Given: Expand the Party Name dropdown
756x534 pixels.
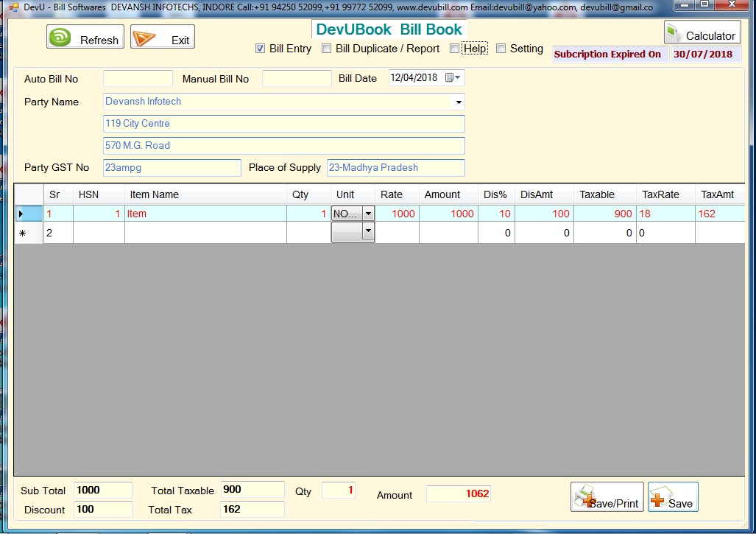Looking at the screenshot, I should click(x=459, y=102).
